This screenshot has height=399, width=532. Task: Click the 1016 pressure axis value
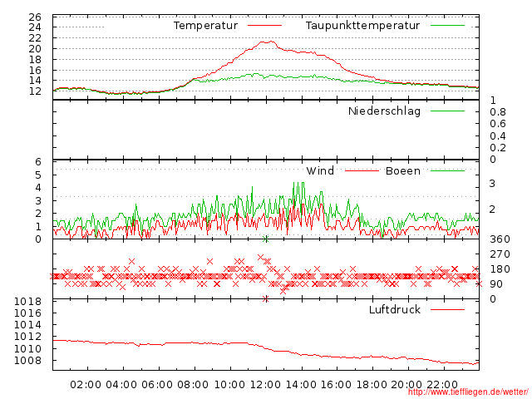[27, 313]
